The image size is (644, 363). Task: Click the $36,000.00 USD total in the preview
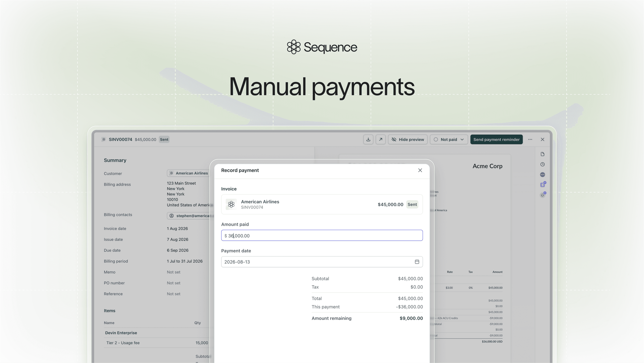pos(492,342)
